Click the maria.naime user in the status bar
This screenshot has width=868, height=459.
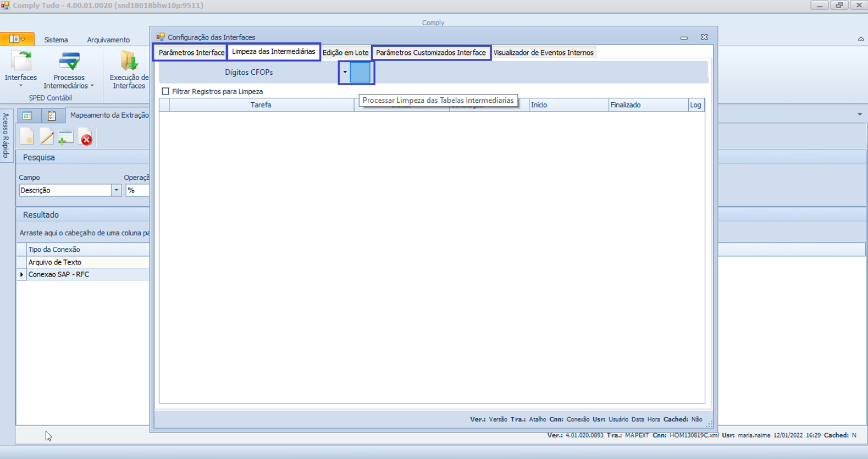(754, 435)
